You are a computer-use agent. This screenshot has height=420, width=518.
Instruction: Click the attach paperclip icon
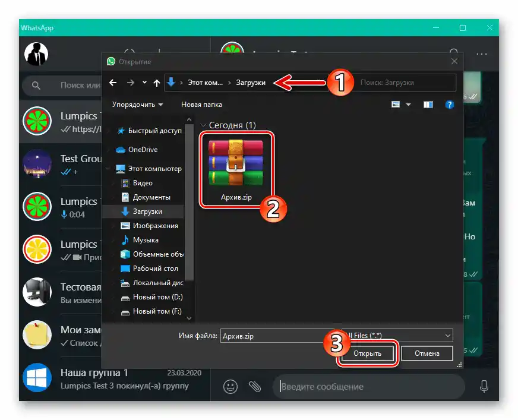click(x=255, y=386)
